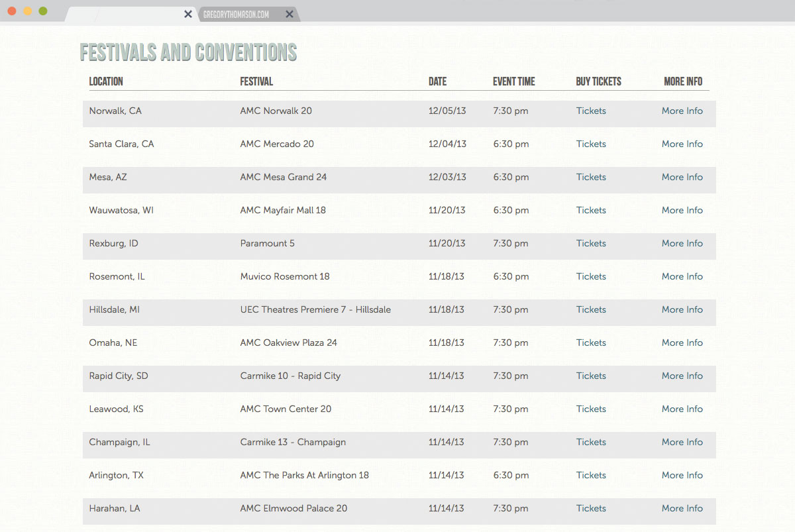The image size is (795, 532).
Task: Click AMC Town Center 20 cell
Action: (286, 409)
